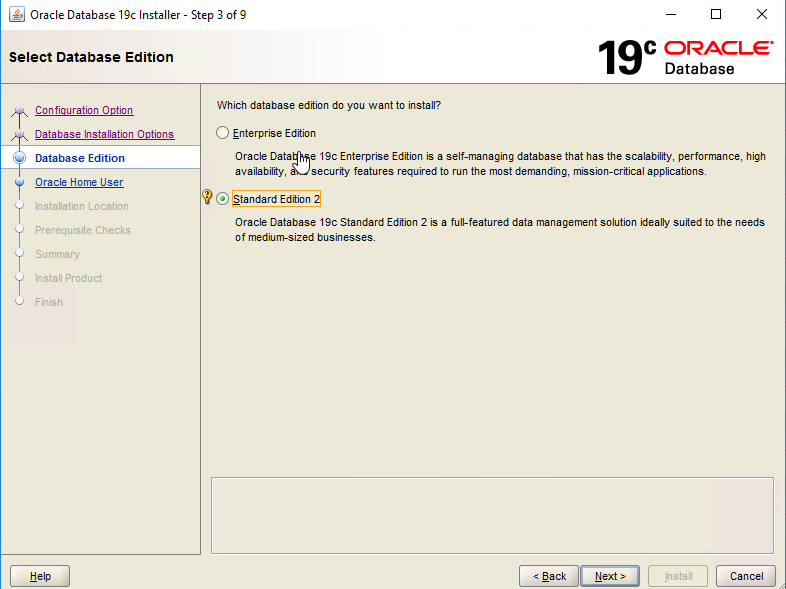Click the Database Installation Options step marker
This screenshot has width=786, height=589.
pyautogui.click(x=20, y=134)
